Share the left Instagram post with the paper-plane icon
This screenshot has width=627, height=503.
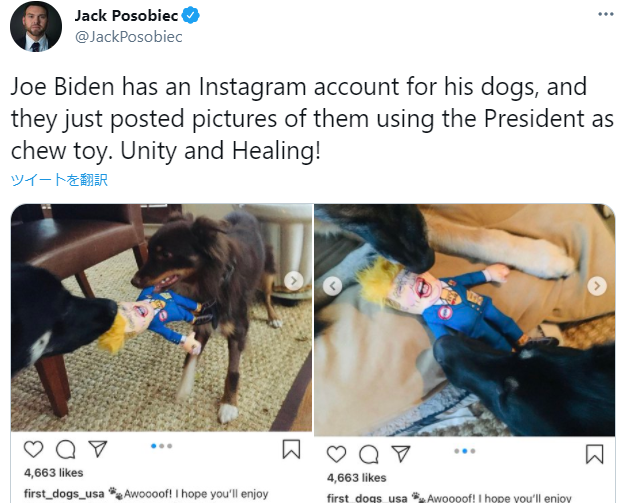[98, 449]
